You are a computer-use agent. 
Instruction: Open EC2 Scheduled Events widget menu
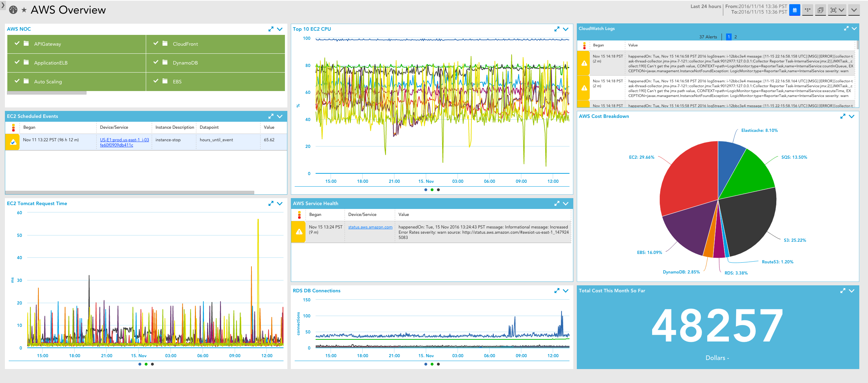click(280, 116)
